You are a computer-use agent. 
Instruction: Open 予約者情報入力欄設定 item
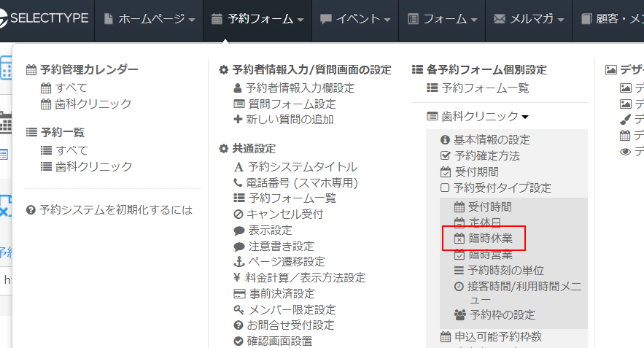(299, 88)
